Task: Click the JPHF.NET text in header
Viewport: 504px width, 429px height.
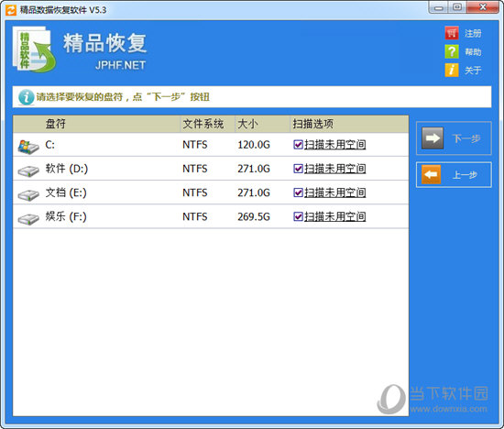Action: (x=121, y=65)
